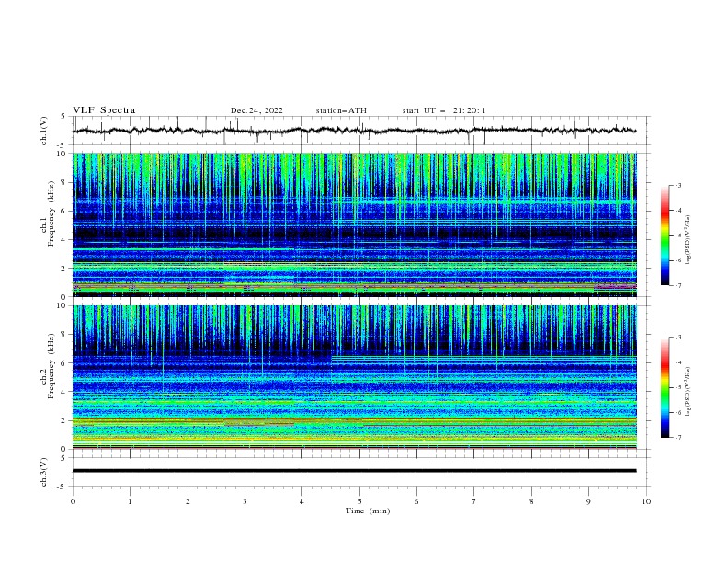Click the ch.1 waveform trace

coord(354,131)
